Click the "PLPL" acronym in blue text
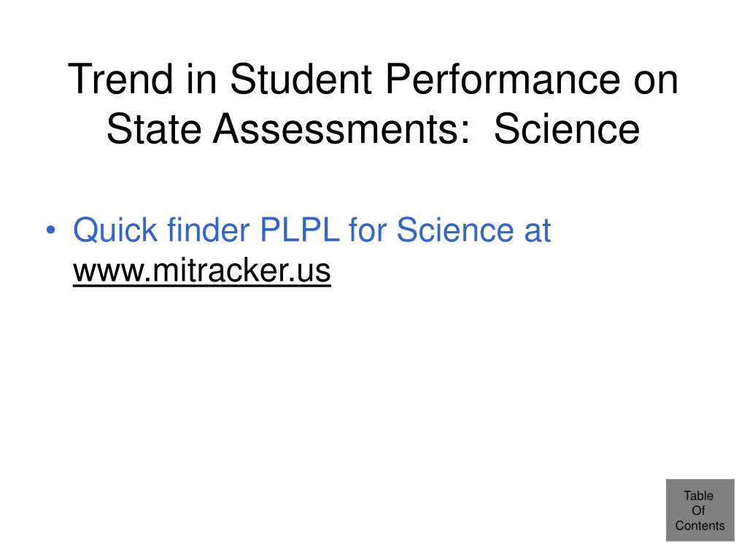The width and height of the screenshot is (747, 560). [x=300, y=230]
